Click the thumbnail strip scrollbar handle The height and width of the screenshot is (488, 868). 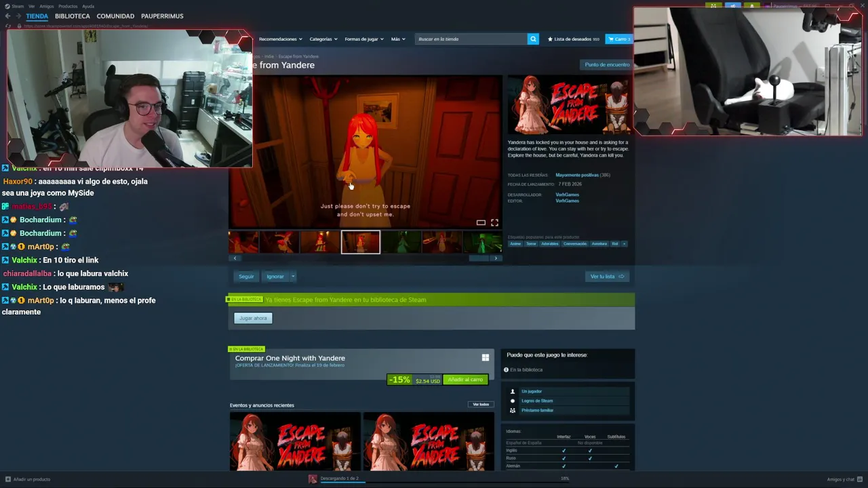point(479,258)
